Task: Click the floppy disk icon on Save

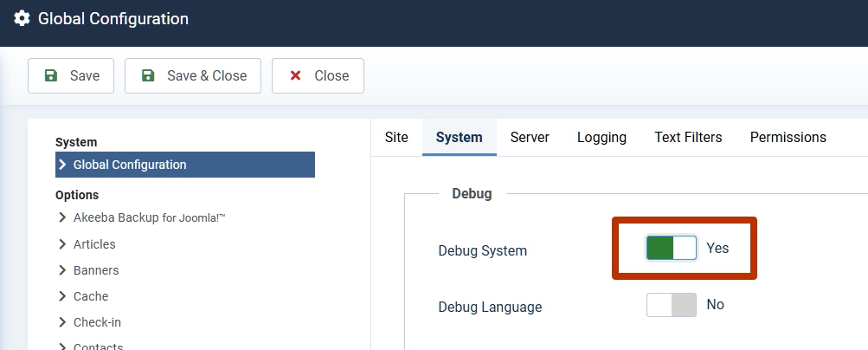Action: pyautogui.click(x=51, y=75)
